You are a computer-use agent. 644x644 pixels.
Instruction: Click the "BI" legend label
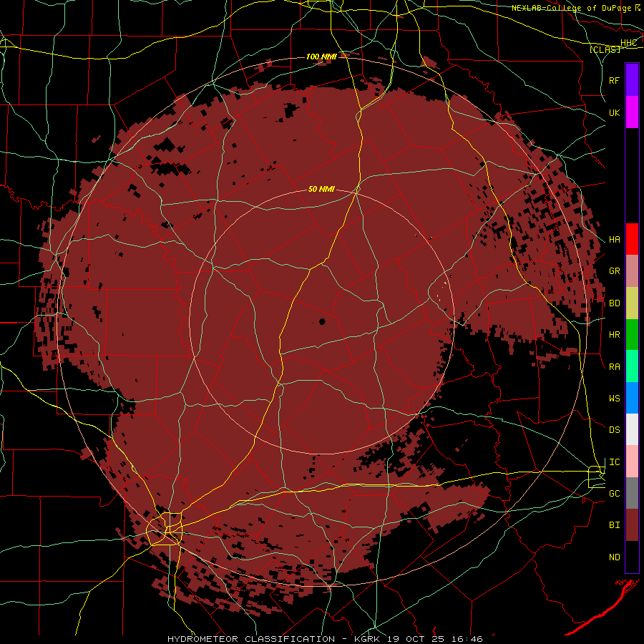(614, 525)
